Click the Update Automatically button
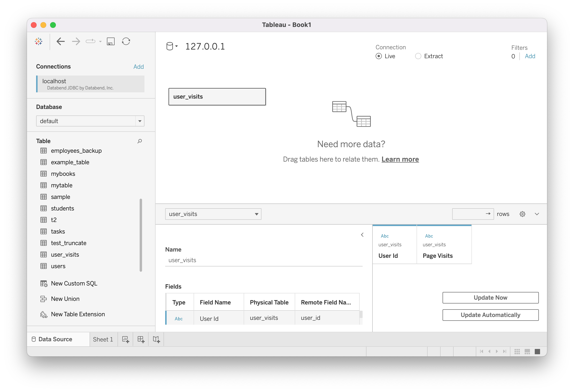Image resolution: width=574 pixels, height=392 pixels. tap(490, 315)
